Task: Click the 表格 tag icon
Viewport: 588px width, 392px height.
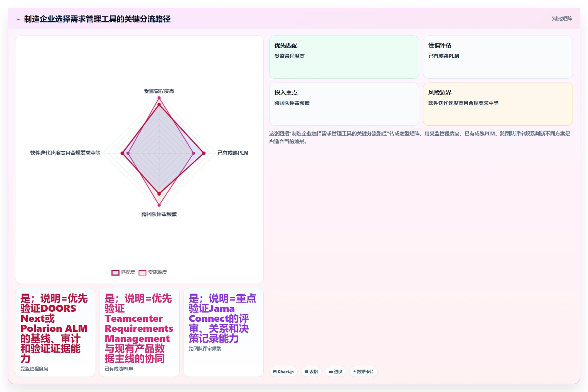Action: pos(307,372)
